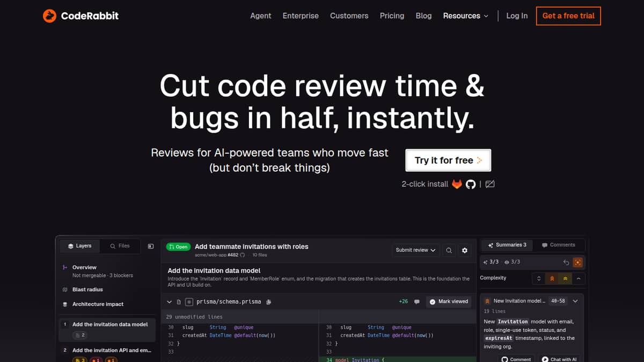Expand the New Invitation model card chevron
The width and height of the screenshot is (644, 362).
click(x=575, y=301)
